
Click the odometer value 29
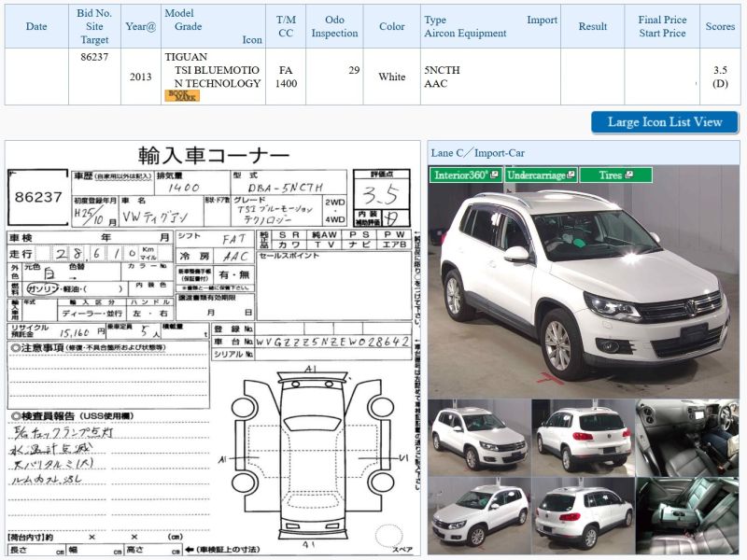(354, 70)
